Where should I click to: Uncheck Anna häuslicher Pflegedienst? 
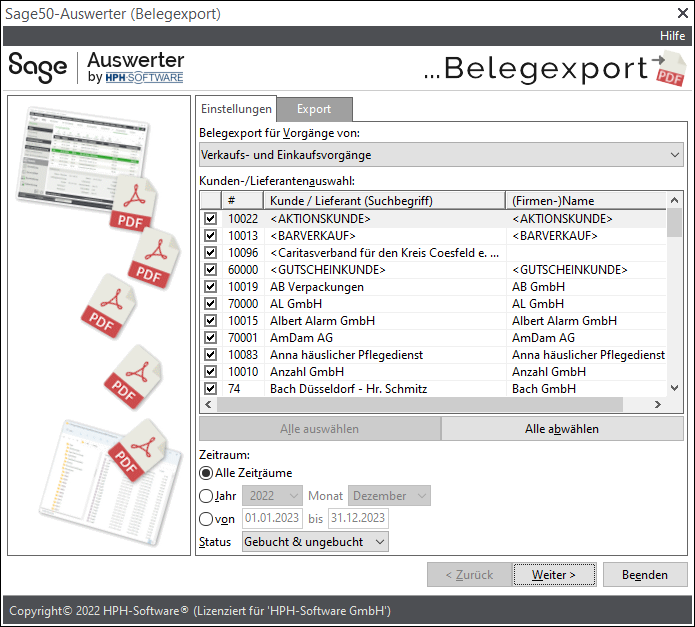210,354
